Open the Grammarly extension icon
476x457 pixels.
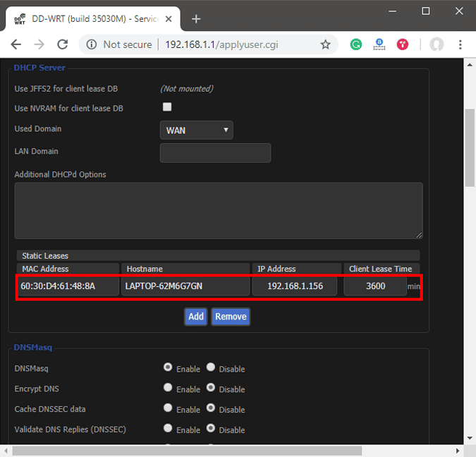pos(356,44)
